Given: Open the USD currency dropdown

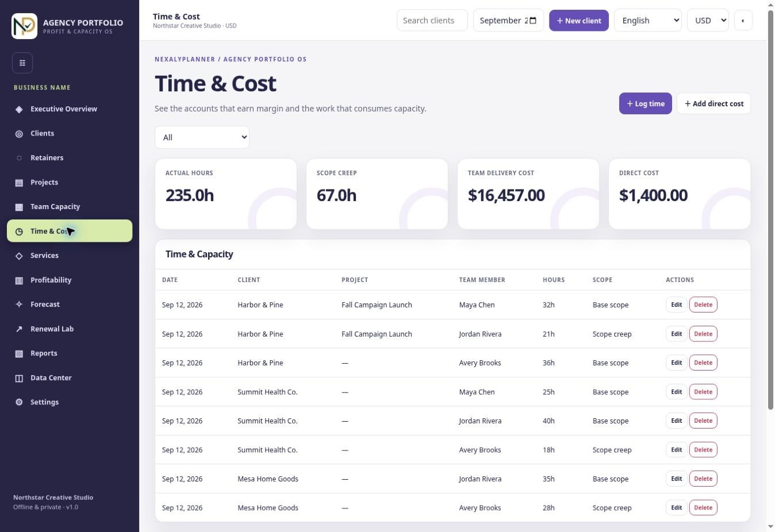Looking at the screenshot, I should [708, 21].
